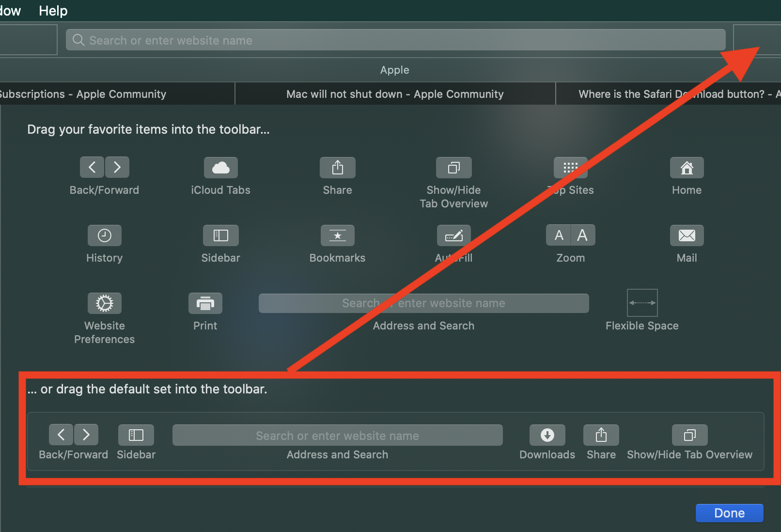This screenshot has width=781, height=532.
Task: Click the text '... or drag the default set into the toolbar.'
Action: pyautogui.click(x=147, y=389)
